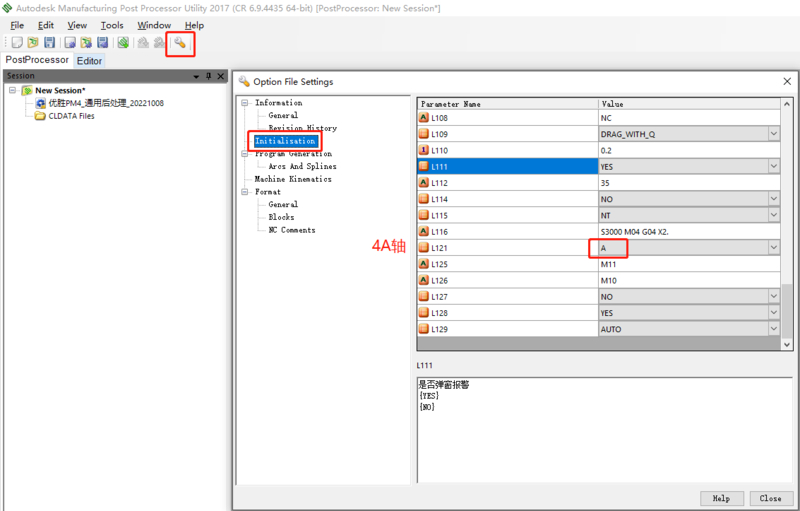Click the L116 value field

688,232
